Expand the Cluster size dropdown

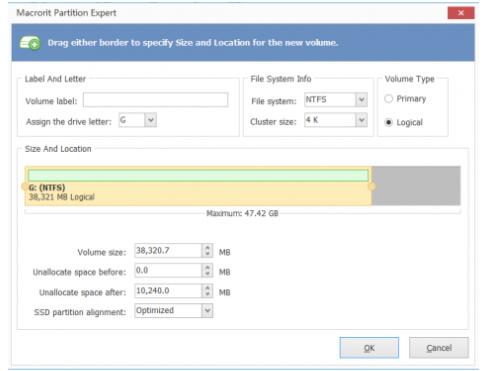click(361, 120)
